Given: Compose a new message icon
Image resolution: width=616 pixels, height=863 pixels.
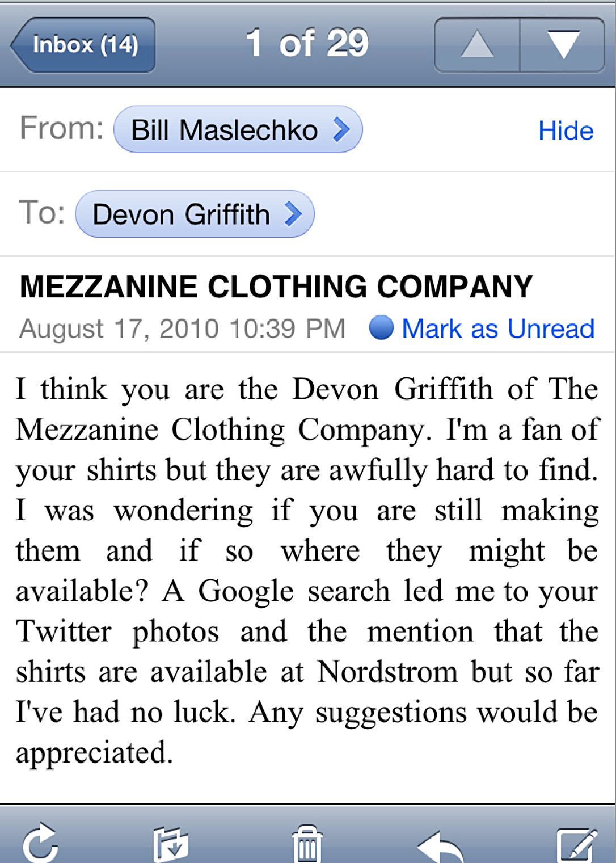Looking at the screenshot, I should point(577,845).
